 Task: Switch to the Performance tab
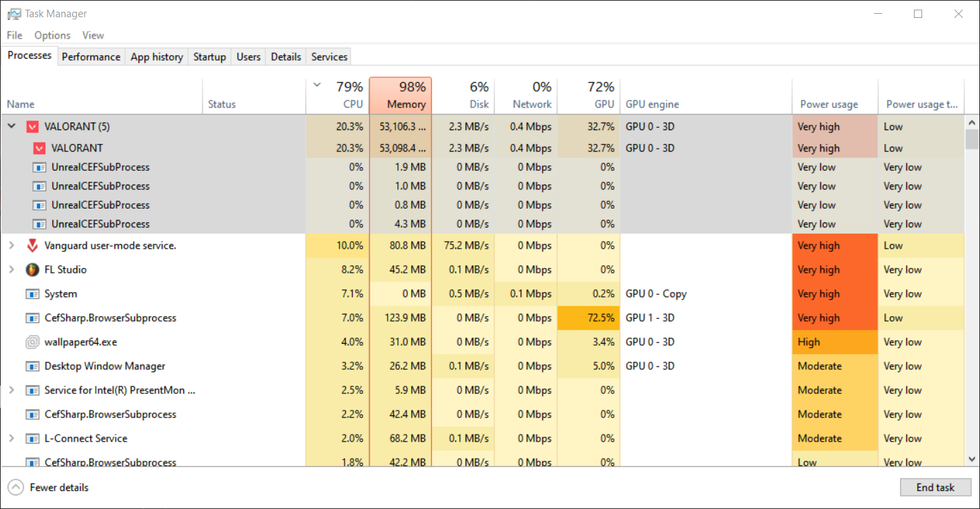point(91,56)
